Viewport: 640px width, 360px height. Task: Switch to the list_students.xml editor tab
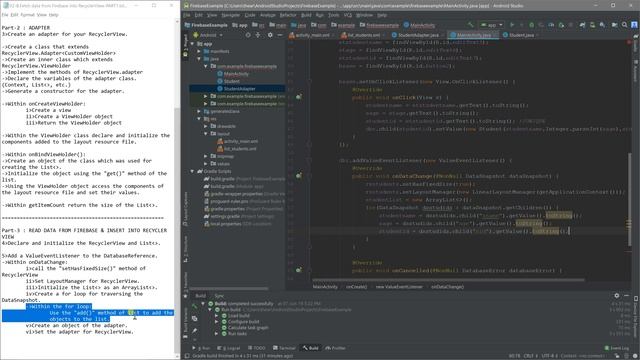click(x=361, y=35)
